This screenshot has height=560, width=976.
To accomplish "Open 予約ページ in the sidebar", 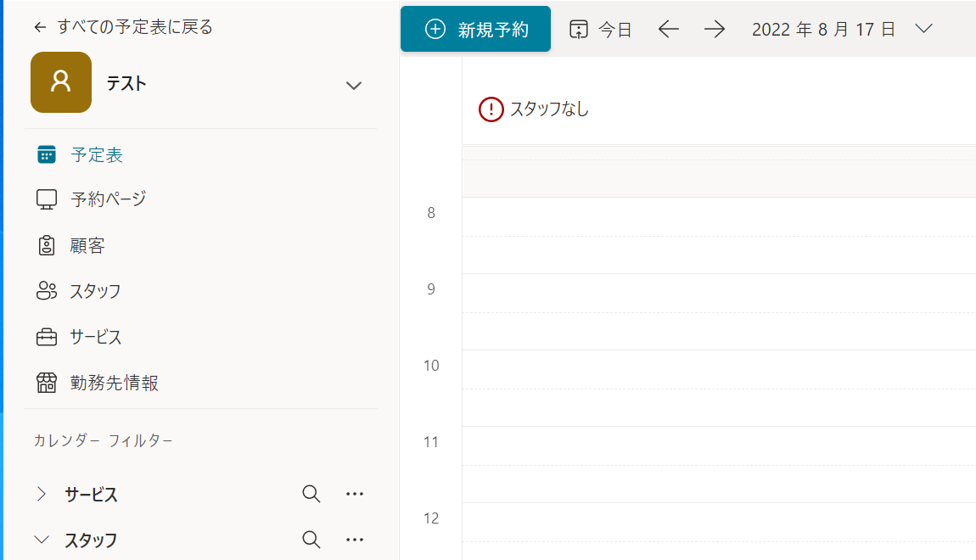I will pyautogui.click(x=108, y=199).
